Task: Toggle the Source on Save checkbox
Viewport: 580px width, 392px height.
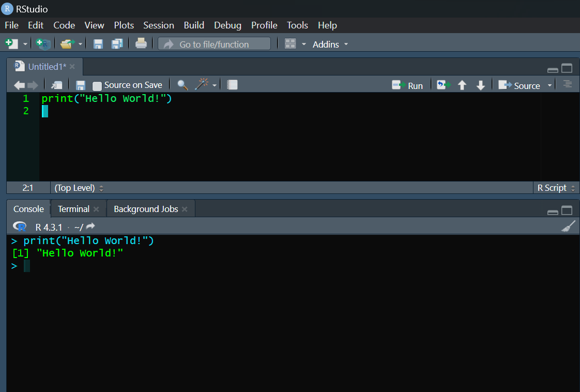Action: [x=97, y=86]
